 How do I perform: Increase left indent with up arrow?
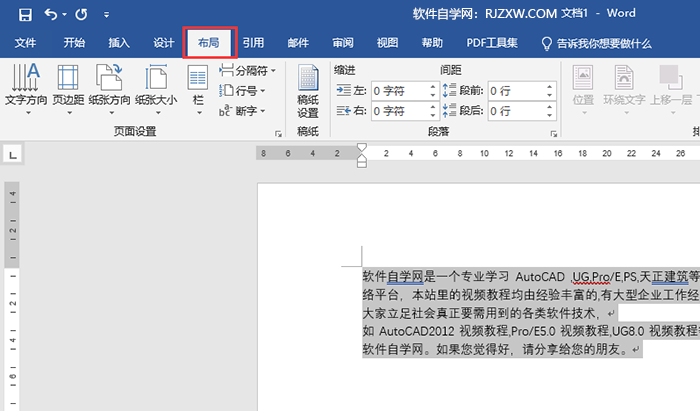pyautogui.click(x=433, y=87)
